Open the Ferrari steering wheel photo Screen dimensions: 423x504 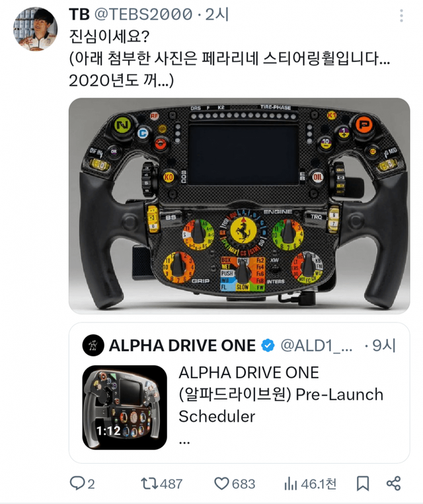tap(239, 205)
